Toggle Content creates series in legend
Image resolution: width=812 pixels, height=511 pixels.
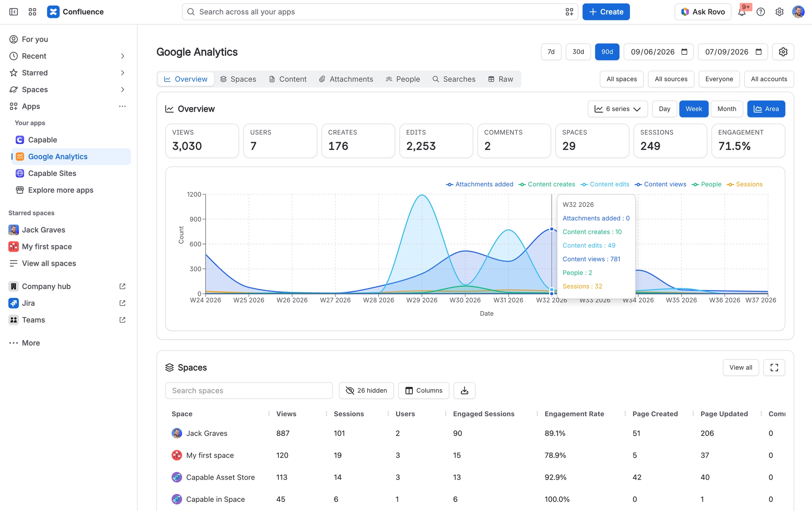pos(547,184)
